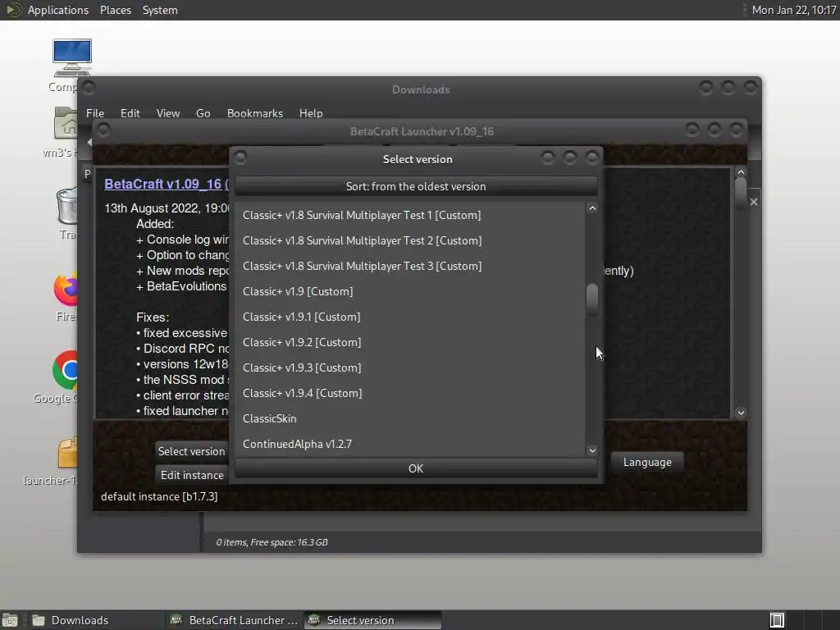
Task: Click show desktop icon in bottom panel
Action: 10,620
